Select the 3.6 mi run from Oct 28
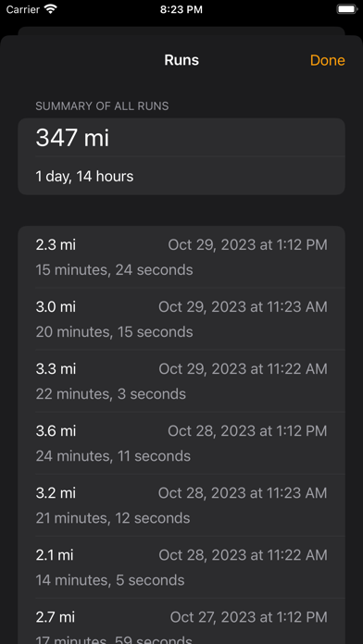363x644 pixels. (x=181, y=443)
